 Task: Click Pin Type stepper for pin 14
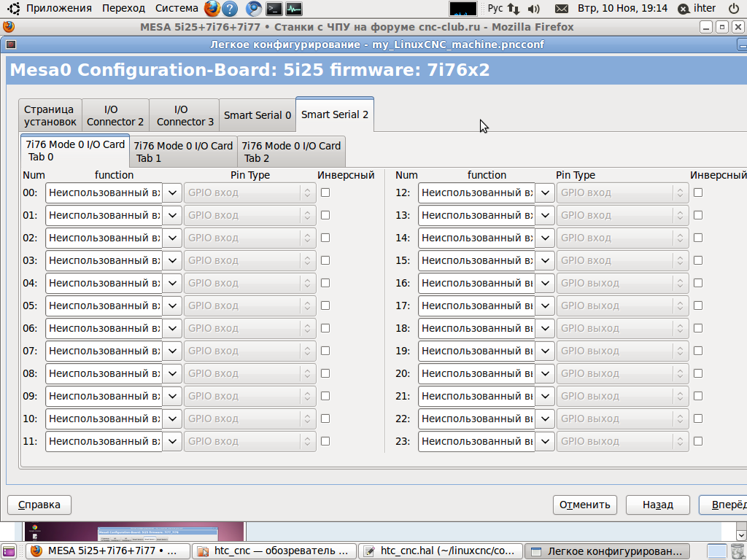point(680,238)
